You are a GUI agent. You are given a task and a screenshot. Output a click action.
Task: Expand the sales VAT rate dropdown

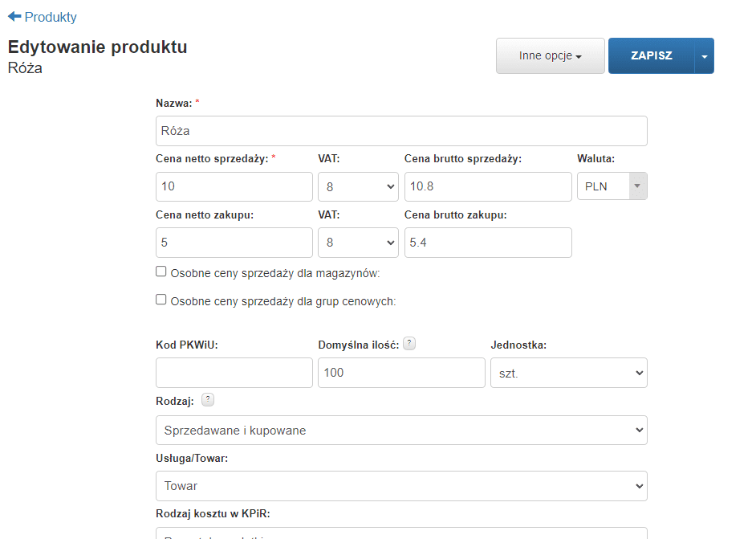coord(358,186)
